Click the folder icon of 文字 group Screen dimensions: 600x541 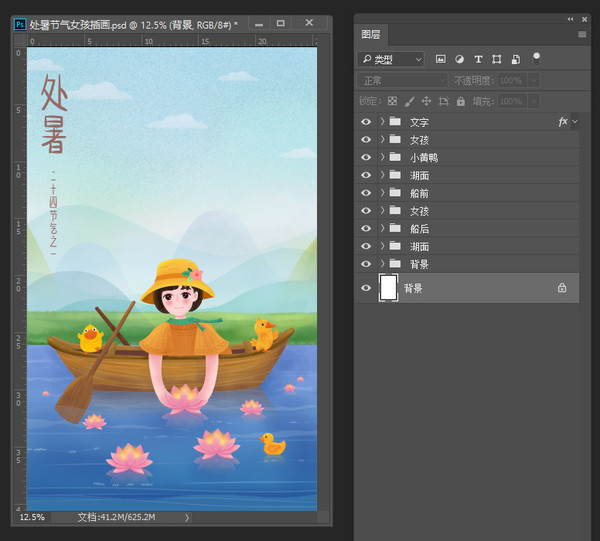coord(395,121)
